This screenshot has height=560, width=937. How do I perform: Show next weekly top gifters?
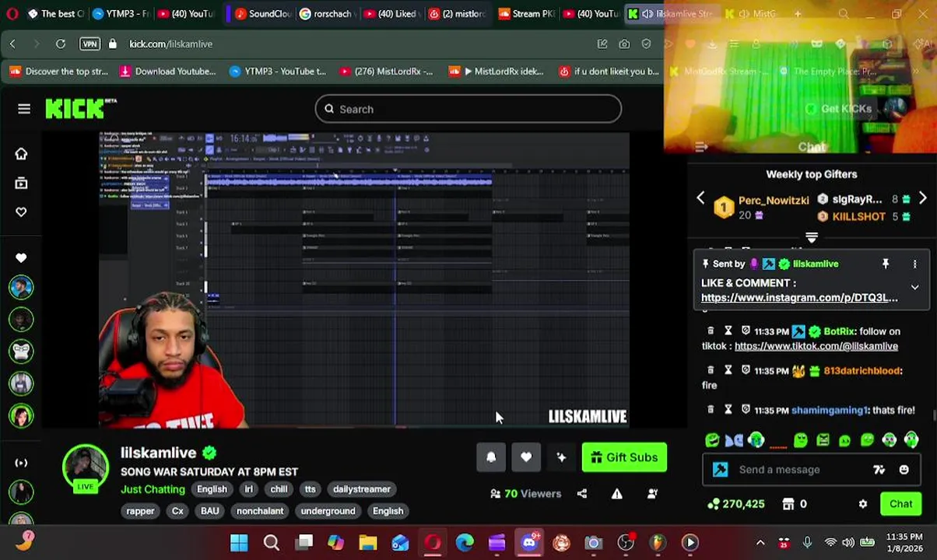click(x=922, y=198)
